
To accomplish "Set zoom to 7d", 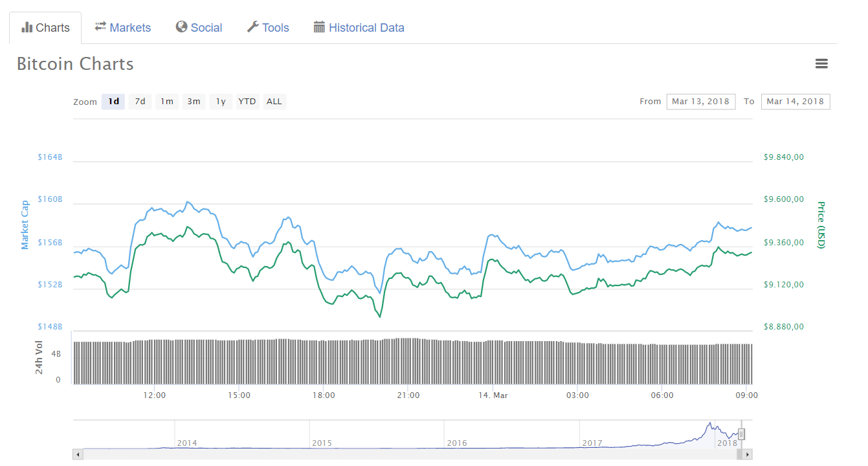I will click(140, 102).
